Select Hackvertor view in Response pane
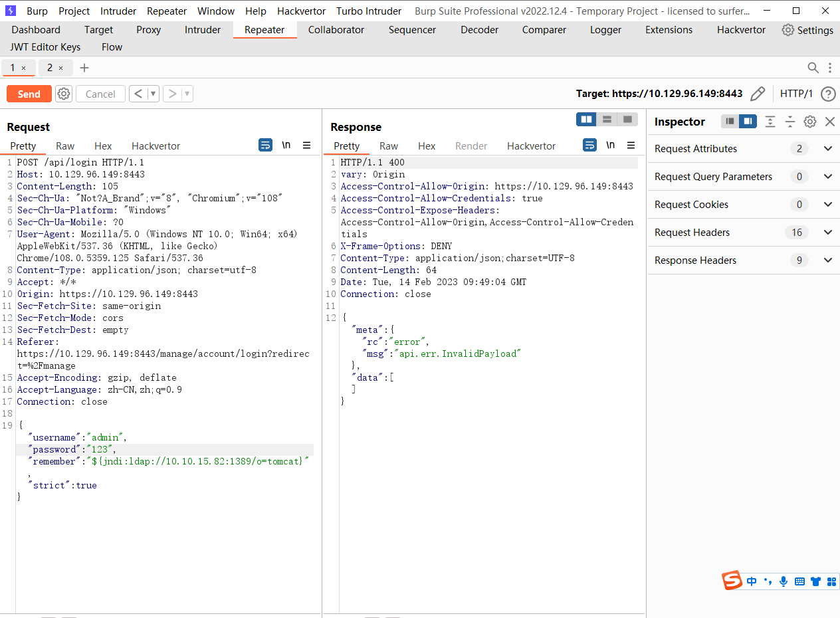The image size is (840, 618). [532, 146]
